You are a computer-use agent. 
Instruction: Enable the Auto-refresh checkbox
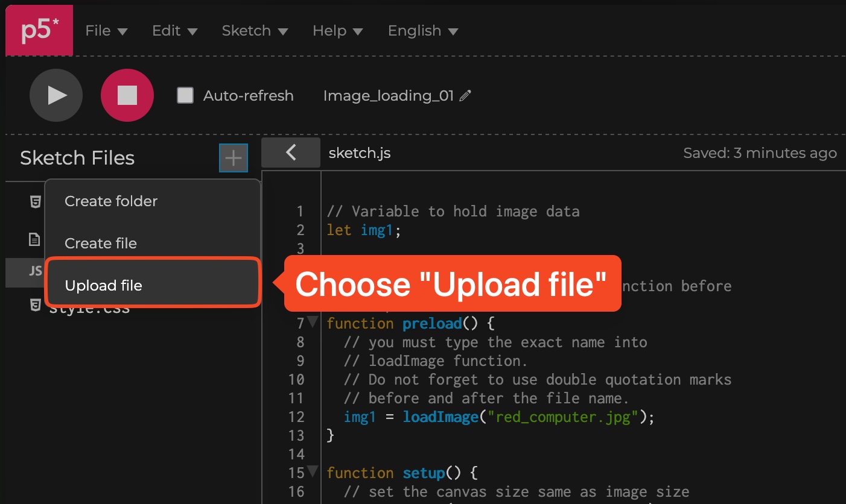point(185,95)
